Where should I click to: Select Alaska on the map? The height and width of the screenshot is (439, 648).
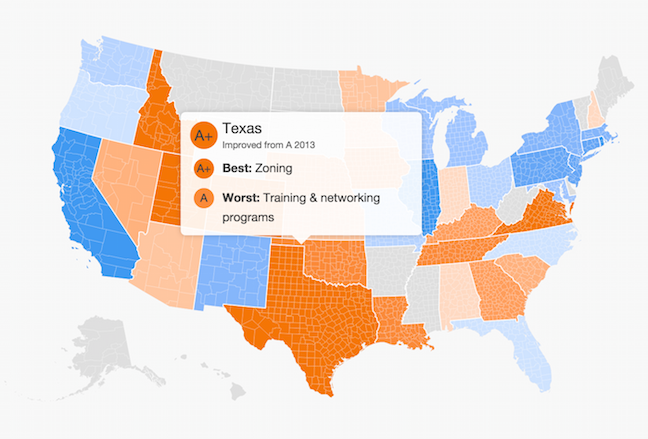click(101, 351)
